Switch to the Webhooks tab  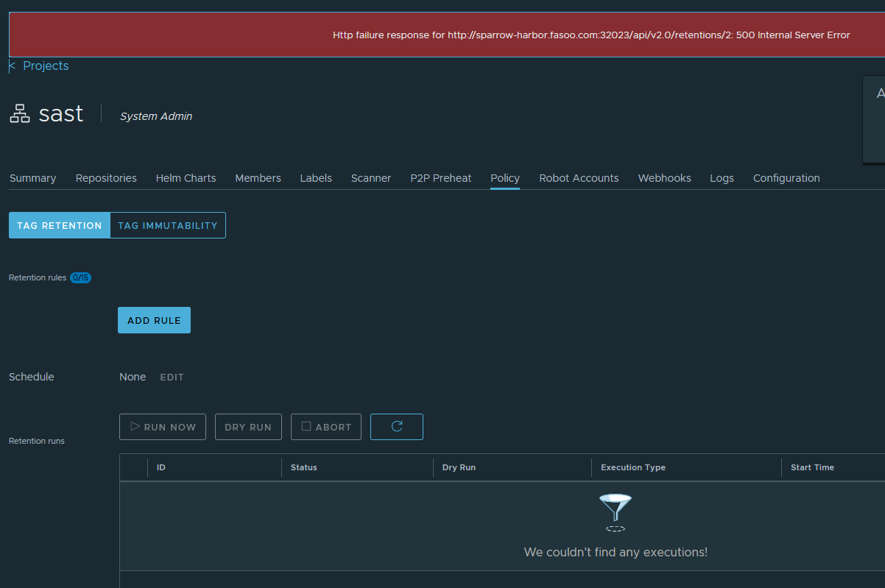[664, 178]
